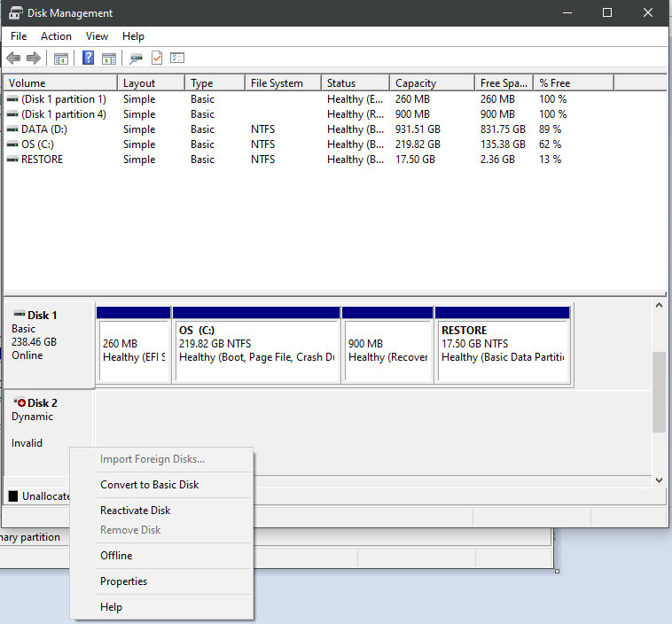Click scroll down arrow in disk pane
The image size is (672, 624).
[659, 480]
